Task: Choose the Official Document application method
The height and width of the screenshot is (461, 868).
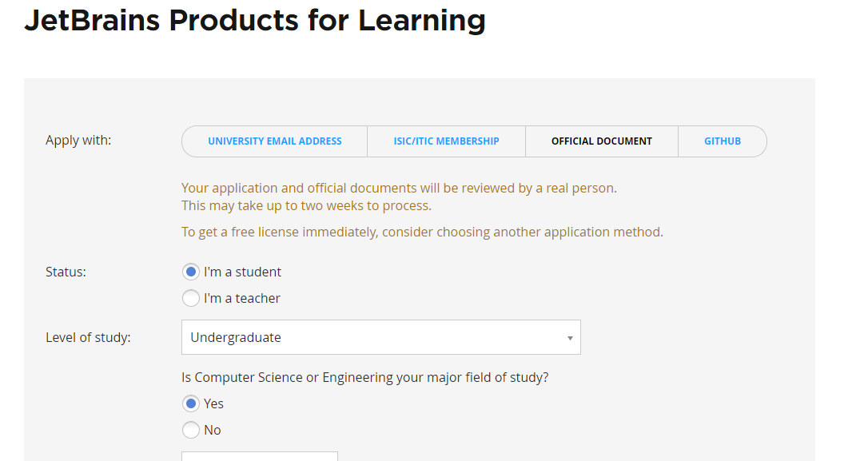Action: point(601,141)
